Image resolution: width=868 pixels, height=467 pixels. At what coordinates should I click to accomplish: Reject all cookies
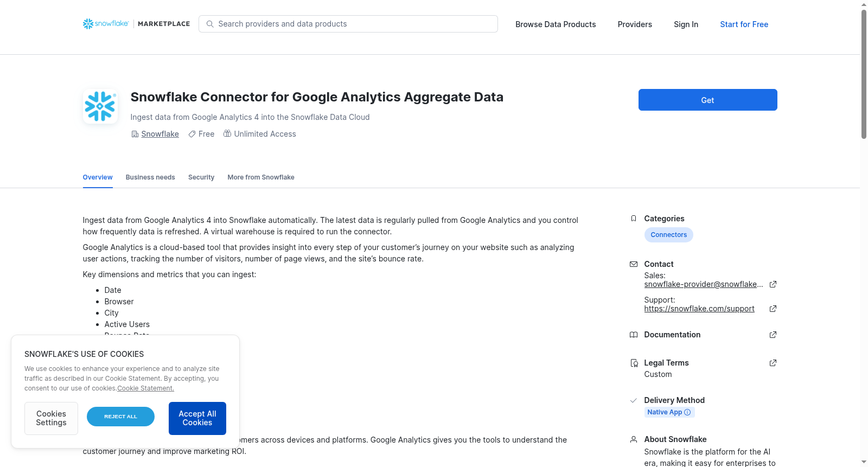pos(120,417)
